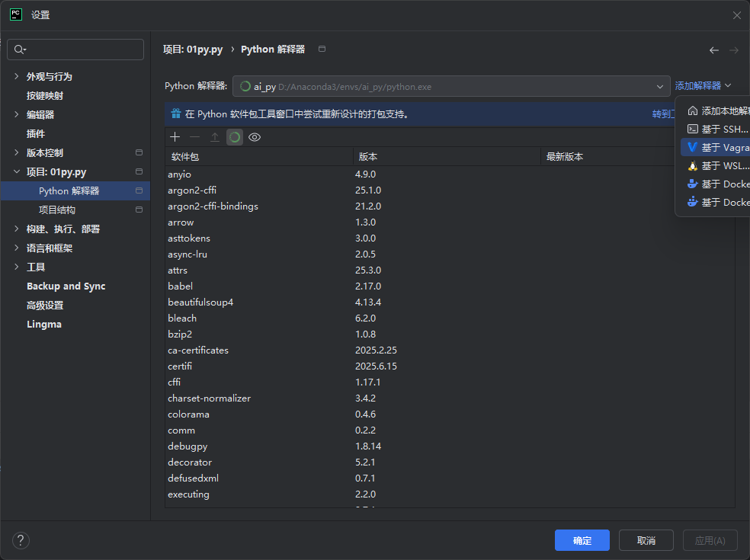Viewport: 750px width, 560px height.
Task: Click the forward navigation arrow
Action: 734,50
